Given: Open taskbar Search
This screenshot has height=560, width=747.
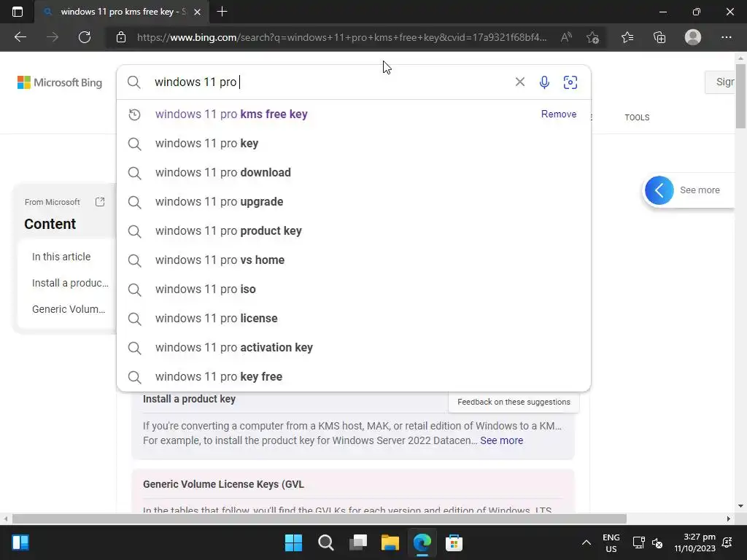Looking at the screenshot, I should [326, 542].
